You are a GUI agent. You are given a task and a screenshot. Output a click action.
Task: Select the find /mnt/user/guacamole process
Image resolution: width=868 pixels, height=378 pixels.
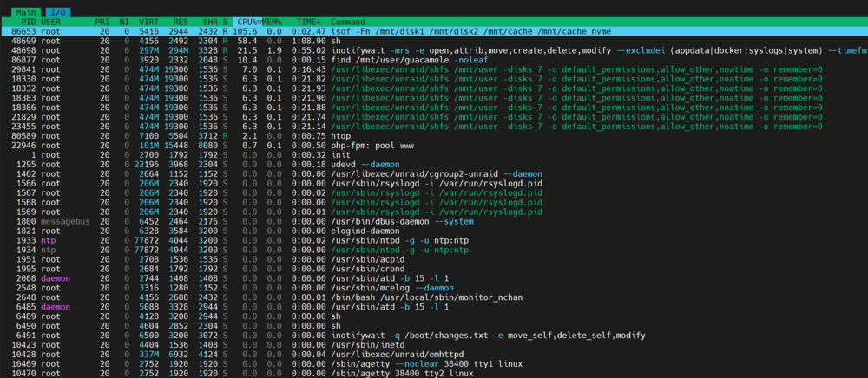click(434, 60)
